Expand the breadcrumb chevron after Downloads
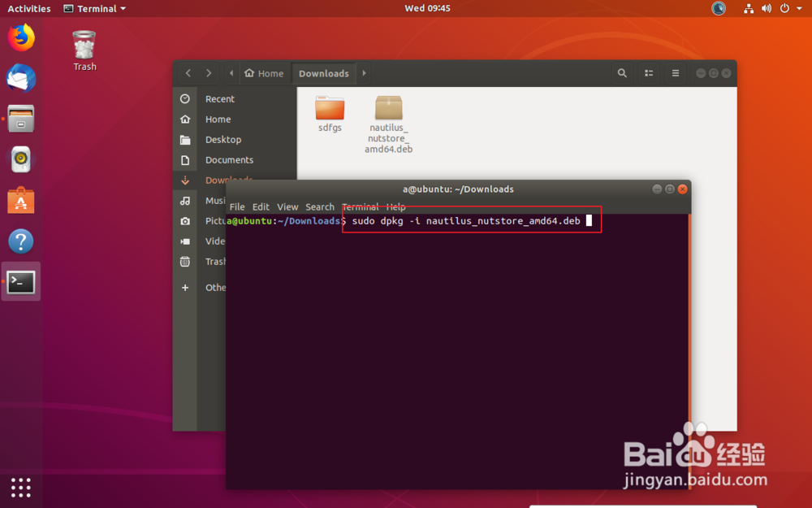Viewport: 812px width, 508px height. [363, 72]
